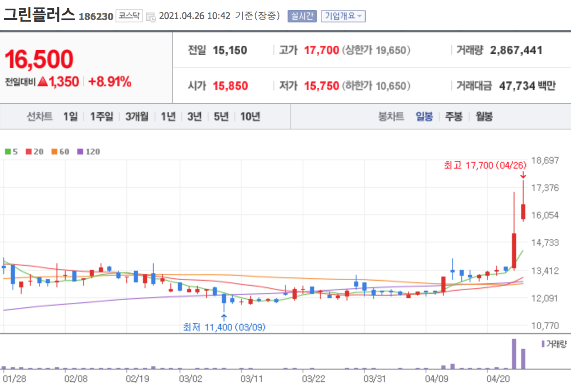Click the red 20-day moving average legend swatch
Viewport: 571px width, 392px height.
[x=29, y=152]
